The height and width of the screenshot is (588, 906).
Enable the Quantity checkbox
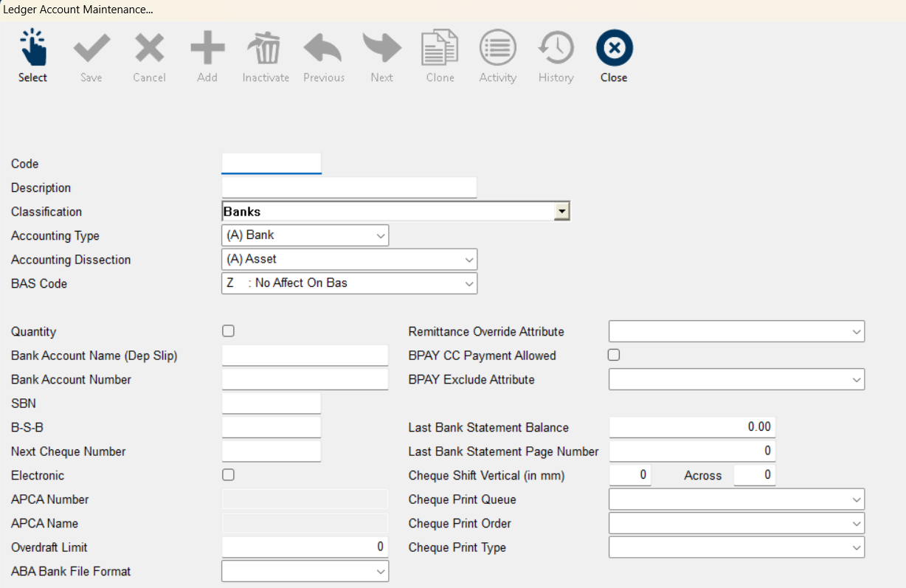(x=229, y=331)
